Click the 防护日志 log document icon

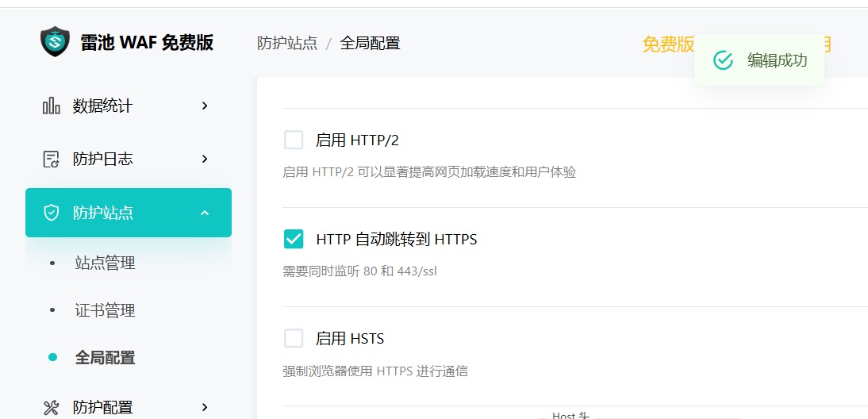[51, 159]
